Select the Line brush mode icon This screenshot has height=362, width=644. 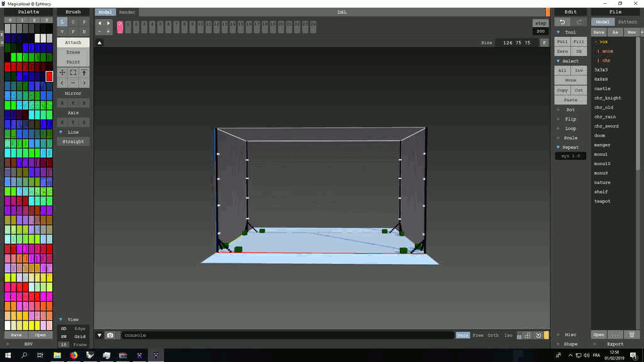pyautogui.click(x=62, y=22)
